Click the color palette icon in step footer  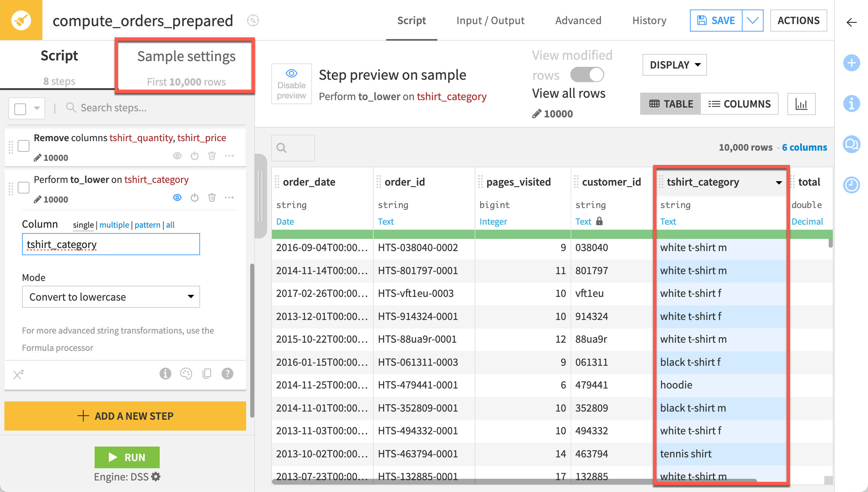tap(186, 374)
